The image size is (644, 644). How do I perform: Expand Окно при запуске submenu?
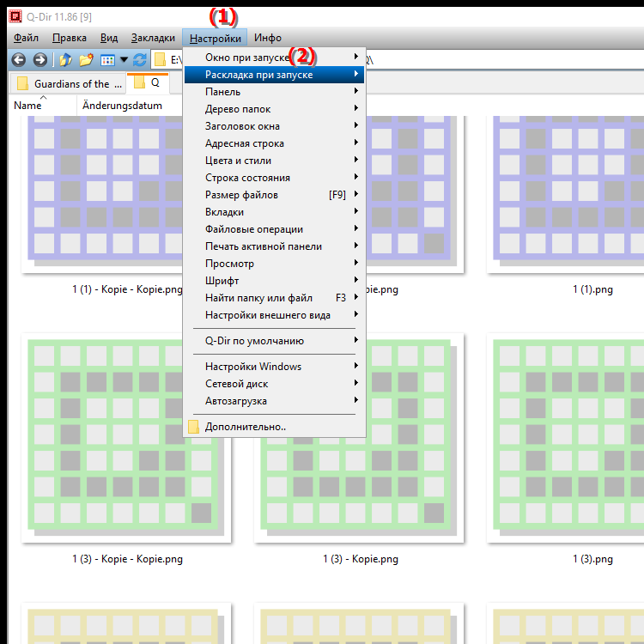pyautogui.click(x=275, y=58)
